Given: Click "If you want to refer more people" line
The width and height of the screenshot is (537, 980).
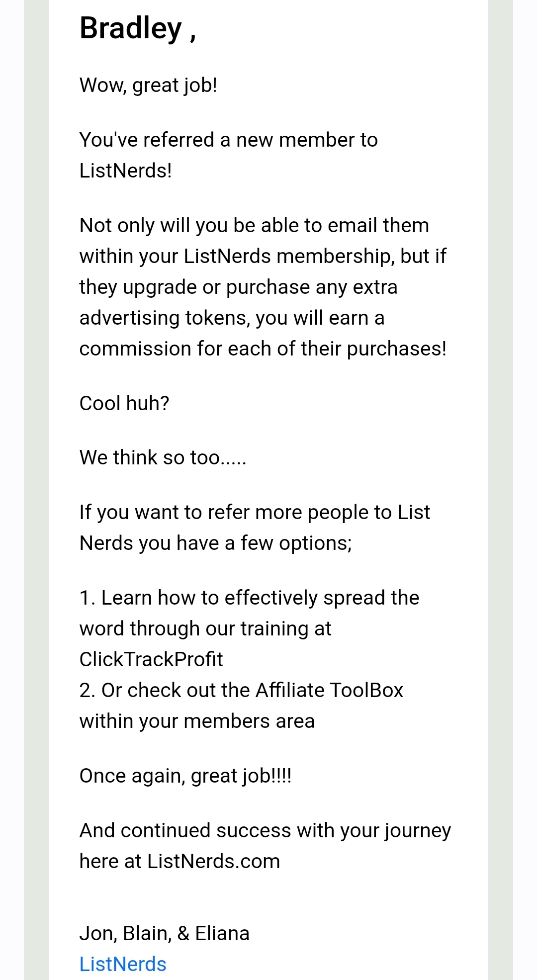Looking at the screenshot, I should 255,513.
